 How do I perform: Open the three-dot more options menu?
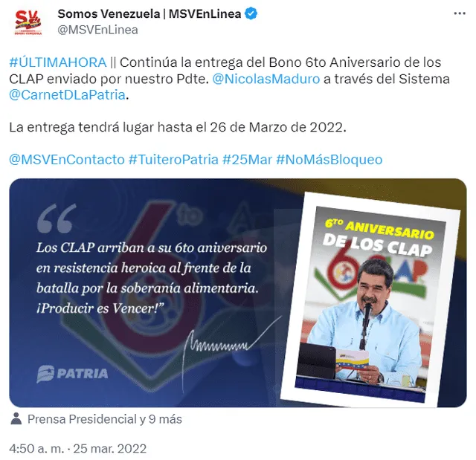click(460, 13)
